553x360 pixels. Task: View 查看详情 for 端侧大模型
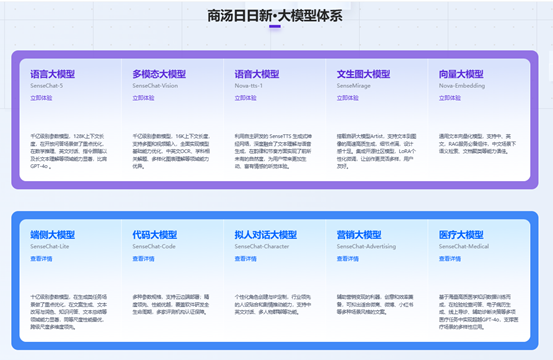point(41,259)
